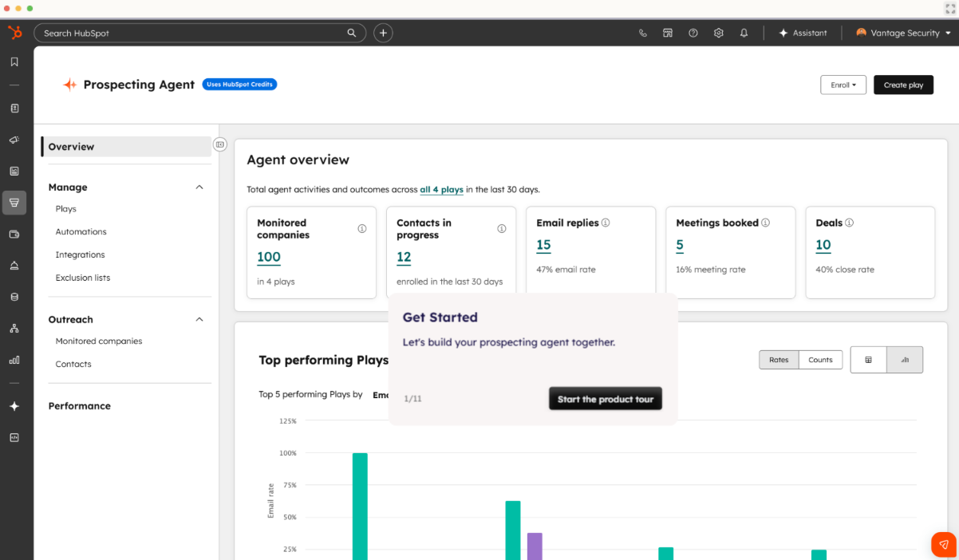Open the Commerce wallet icon
Screen dimensions: 959x560
coord(14,234)
